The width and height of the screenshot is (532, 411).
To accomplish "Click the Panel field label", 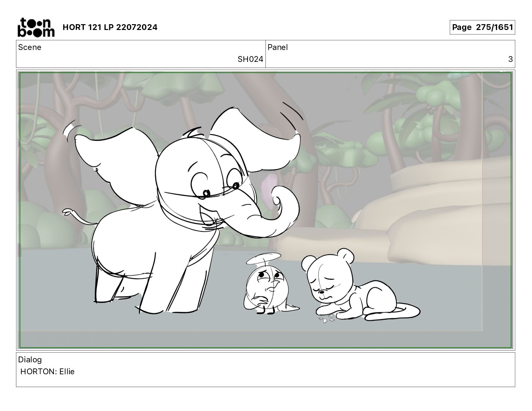I will pos(278,47).
